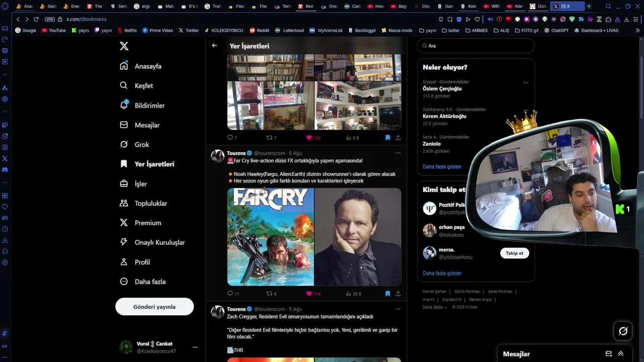Open browser extensions puzzle icon
This screenshot has width=644, height=362.
(608, 19)
